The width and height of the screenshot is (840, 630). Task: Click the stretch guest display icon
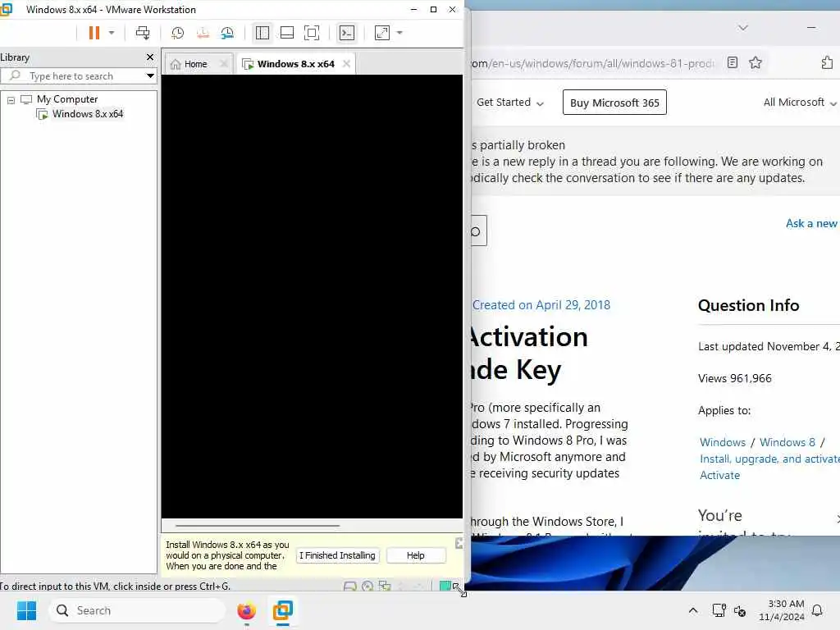[x=382, y=33]
